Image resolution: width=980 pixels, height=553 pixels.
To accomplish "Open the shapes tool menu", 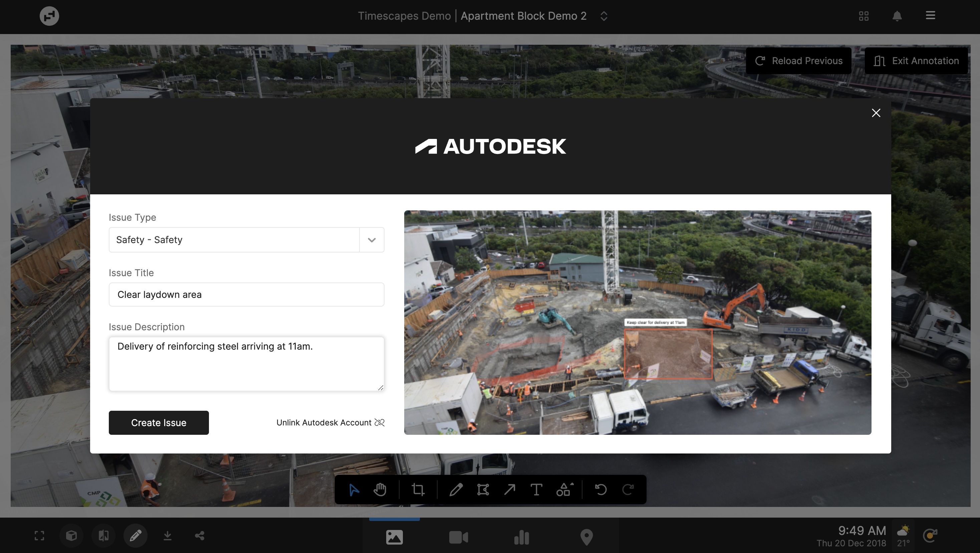I will coord(564,490).
